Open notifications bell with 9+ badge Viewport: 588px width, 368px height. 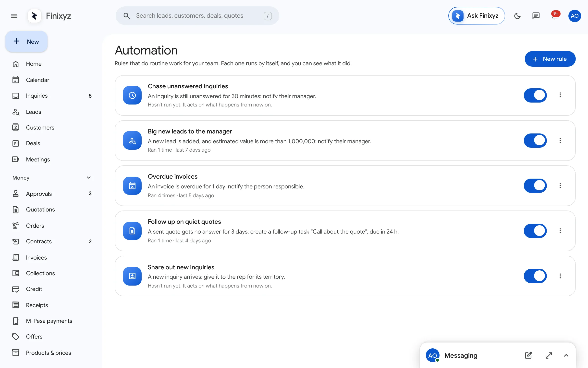tap(555, 15)
